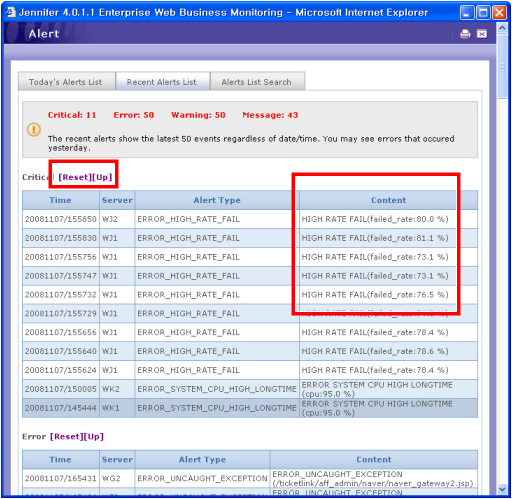Maximize the Internet Explorer window
The width and height of the screenshot is (512, 499).
(483, 13)
